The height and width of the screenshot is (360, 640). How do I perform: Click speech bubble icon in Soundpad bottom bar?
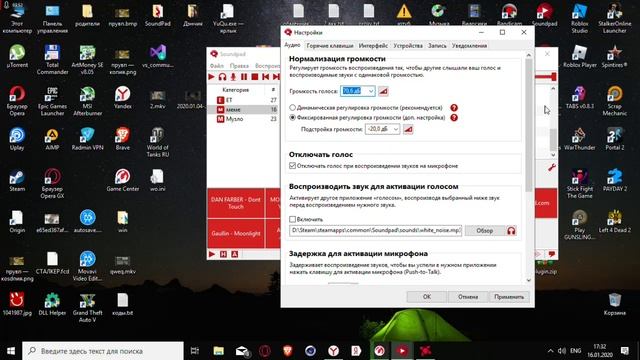pyautogui.click(x=551, y=254)
